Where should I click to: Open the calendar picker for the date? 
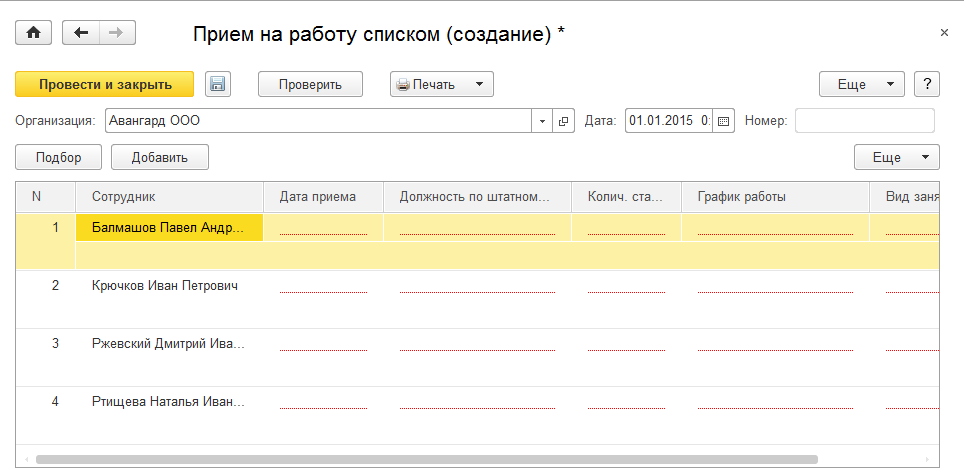pos(724,121)
